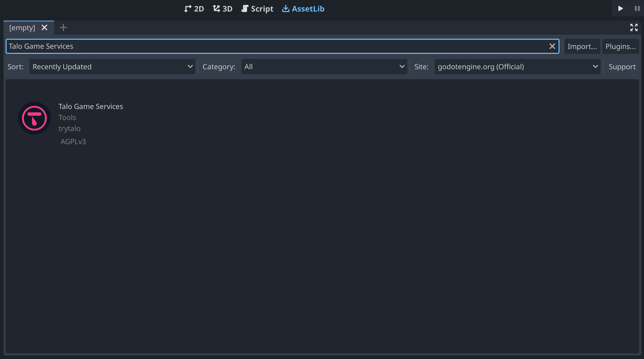The image size is (644, 359).
Task: Toggle distraction-free fullscreen mode
Action: (634, 27)
